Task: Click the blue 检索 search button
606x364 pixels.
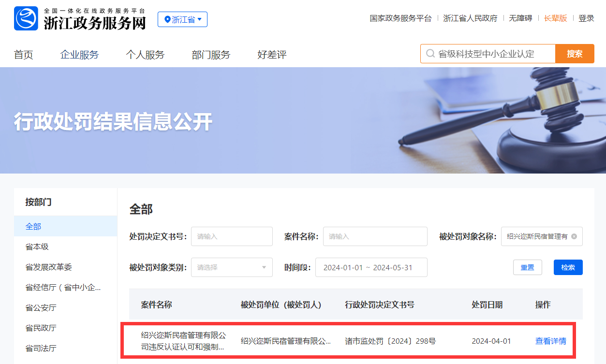Action: click(x=568, y=267)
